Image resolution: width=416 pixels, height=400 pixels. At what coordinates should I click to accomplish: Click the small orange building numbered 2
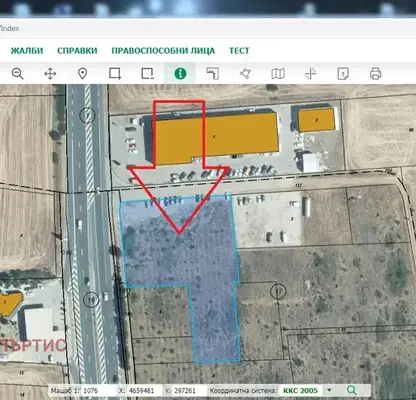tap(316, 120)
